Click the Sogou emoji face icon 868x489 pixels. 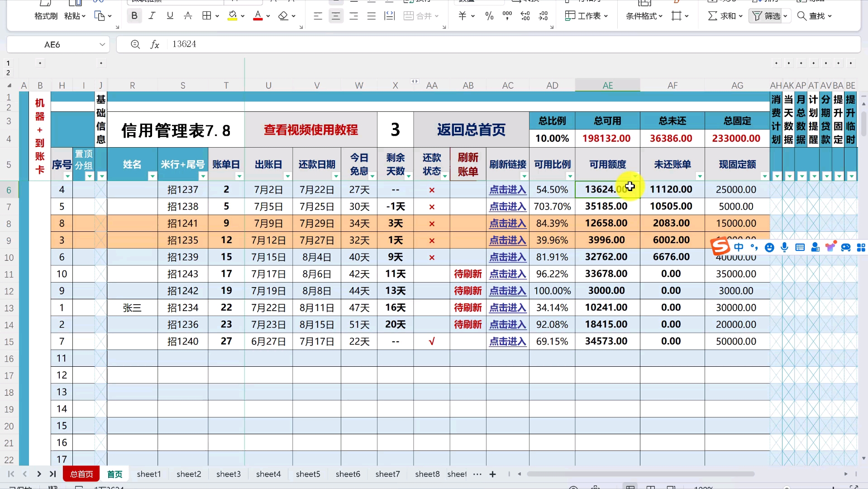tap(769, 247)
